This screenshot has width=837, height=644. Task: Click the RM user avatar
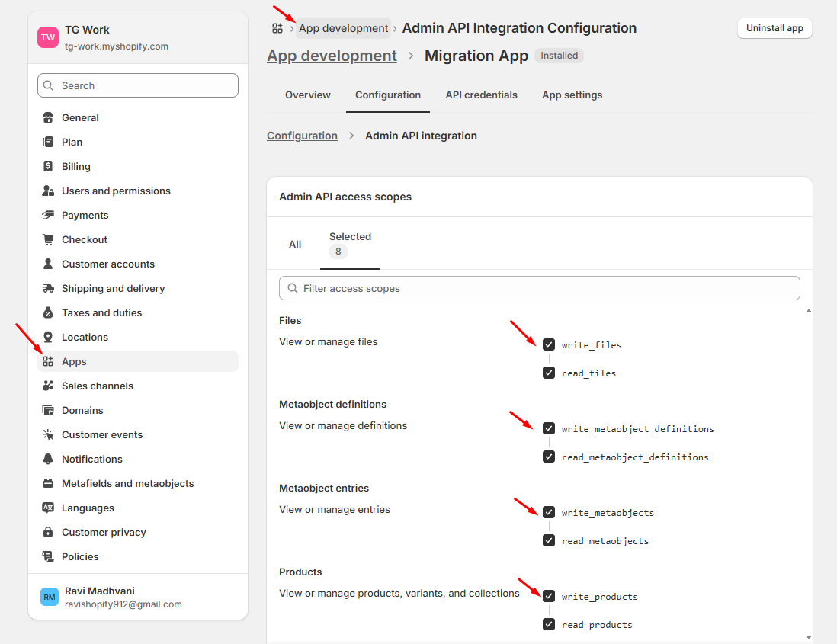click(x=50, y=597)
